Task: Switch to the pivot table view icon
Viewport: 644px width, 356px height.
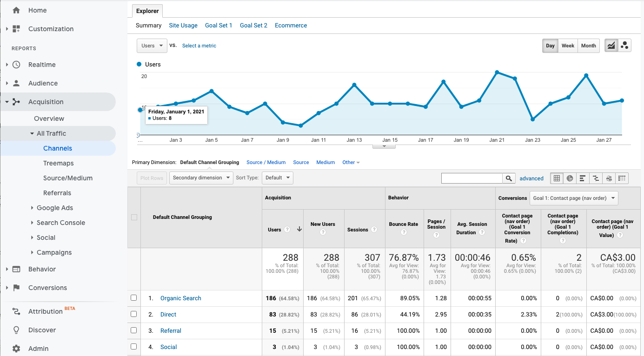Action: coord(622,178)
